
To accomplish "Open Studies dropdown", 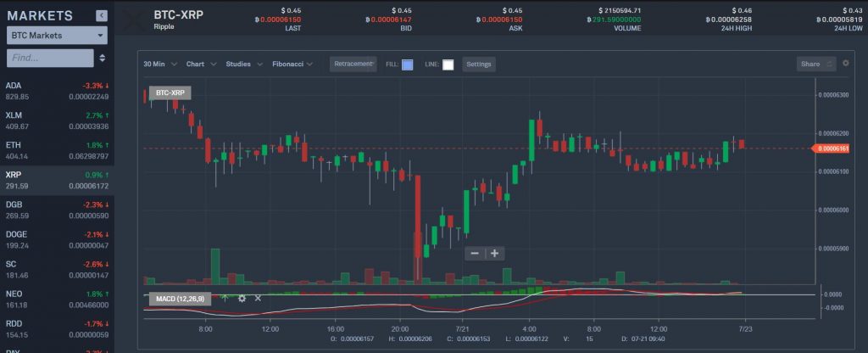I will tap(244, 64).
